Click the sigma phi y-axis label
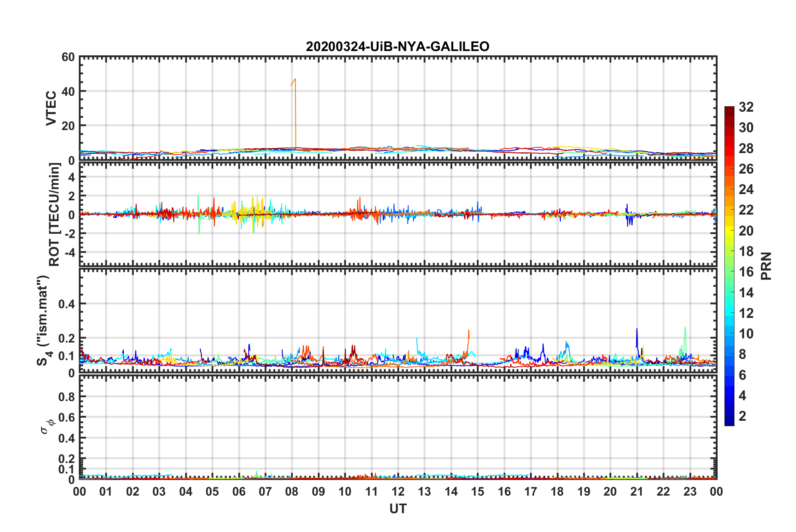The height and width of the screenshot is (532, 796). (47, 426)
